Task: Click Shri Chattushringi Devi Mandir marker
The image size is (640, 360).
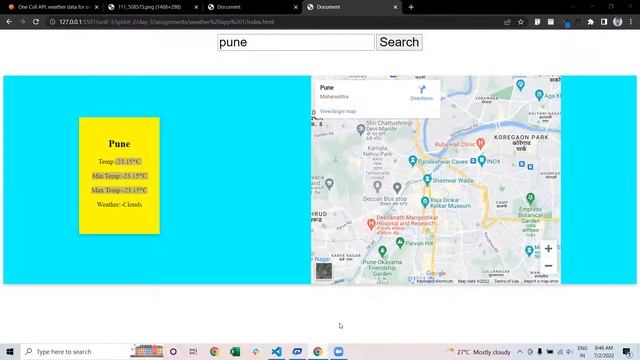Action: [x=361, y=130]
